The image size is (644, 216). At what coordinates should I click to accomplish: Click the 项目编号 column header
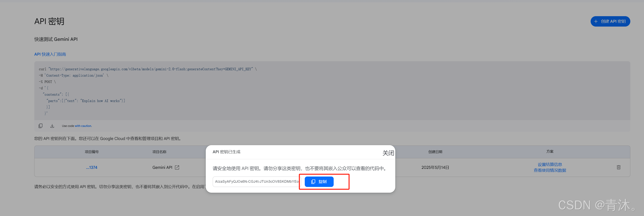tap(92, 152)
